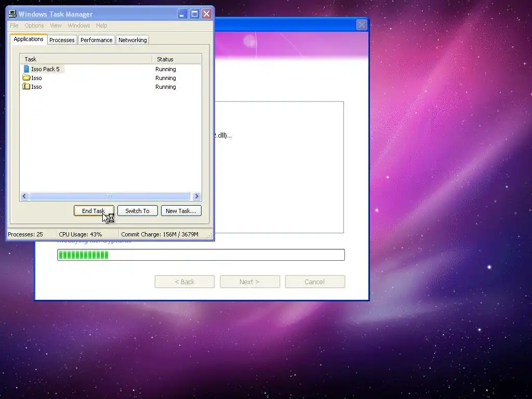Screen dimensions: 532x399
Task: Select the Isso zip archive task icon
Action: 26,87
